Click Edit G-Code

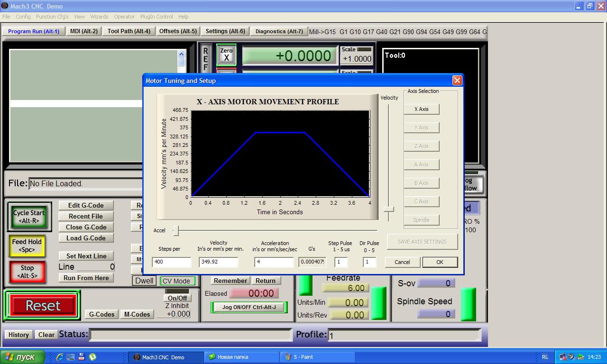(86, 205)
